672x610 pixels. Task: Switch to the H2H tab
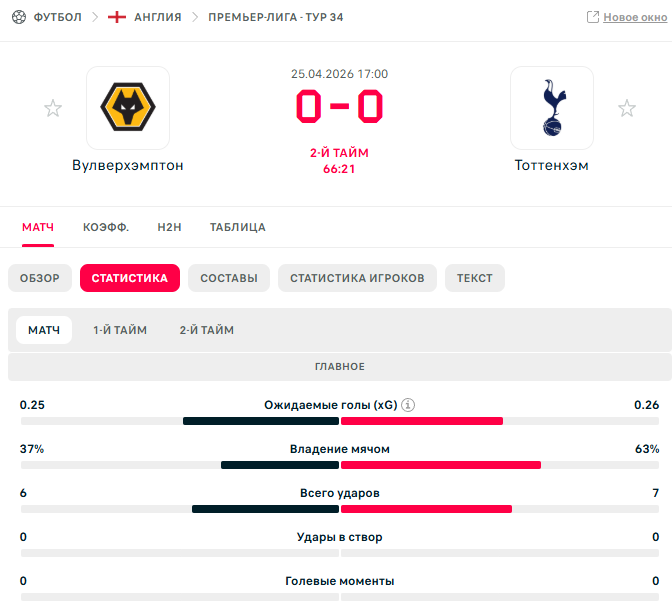click(169, 227)
